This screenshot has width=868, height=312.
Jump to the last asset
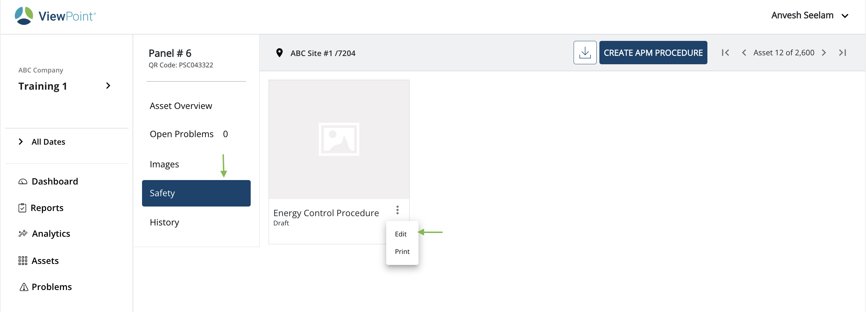842,53
